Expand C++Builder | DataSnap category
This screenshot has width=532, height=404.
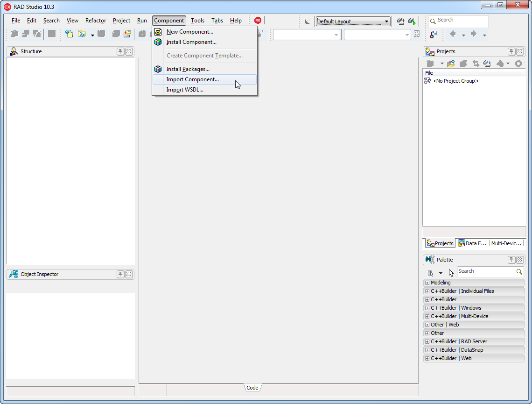point(427,350)
